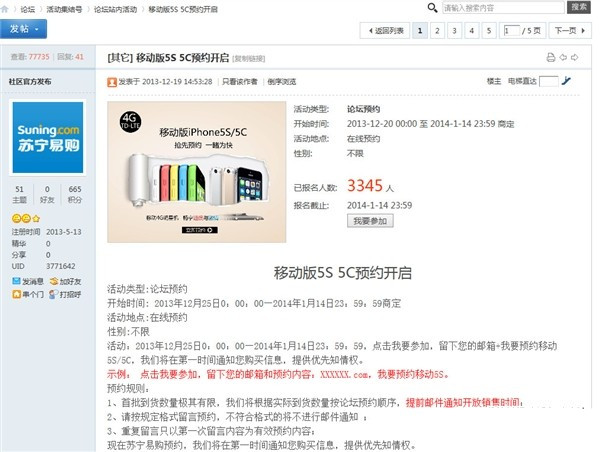Viewport: 600px width, 452px height.
Task: Go to page 5
Action: (489, 31)
